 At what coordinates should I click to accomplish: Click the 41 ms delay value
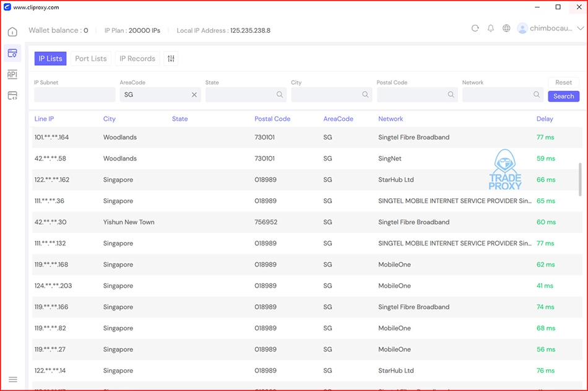click(x=545, y=286)
